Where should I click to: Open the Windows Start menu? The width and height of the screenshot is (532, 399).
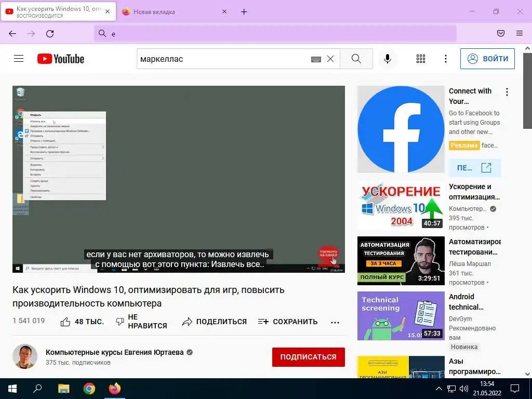[x=12, y=389]
